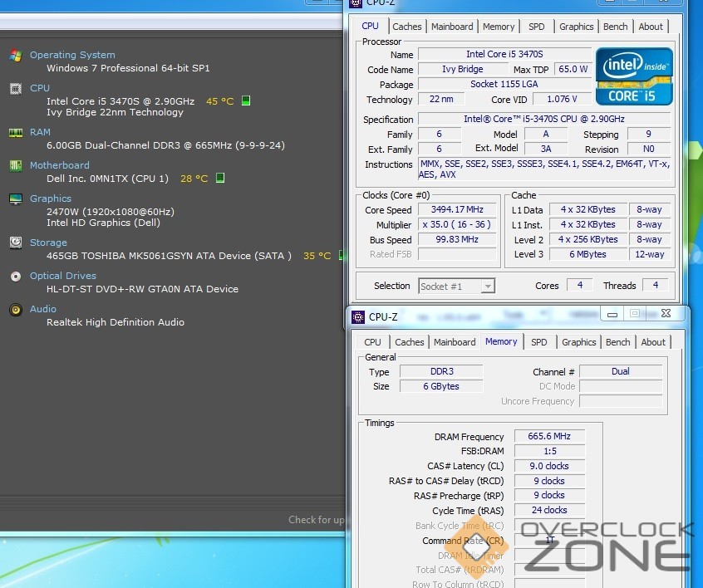Click the Package value "Socket 1155 LGA"
Viewport: 703px width, 588px height.
pos(505,84)
